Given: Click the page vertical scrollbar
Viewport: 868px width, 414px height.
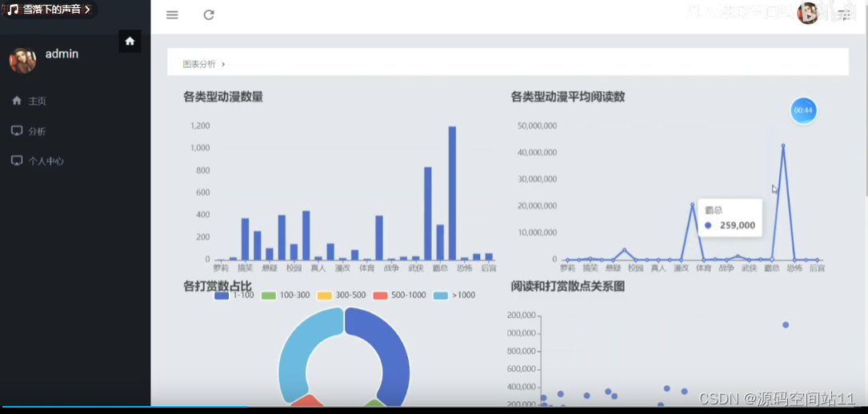Looking at the screenshot, I should [x=866, y=99].
